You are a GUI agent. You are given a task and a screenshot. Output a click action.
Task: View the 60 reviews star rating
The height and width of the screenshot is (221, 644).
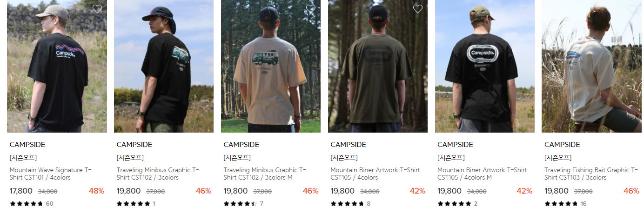tap(32, 204)
